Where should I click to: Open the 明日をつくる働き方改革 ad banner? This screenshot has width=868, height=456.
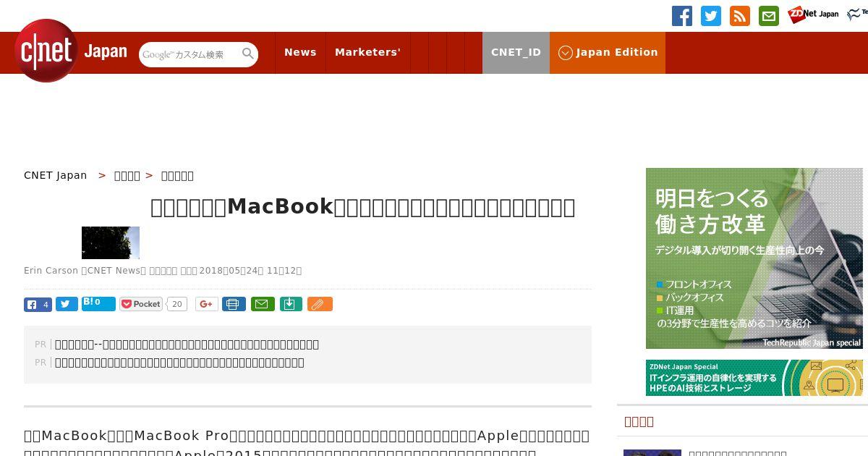point(754,258)
